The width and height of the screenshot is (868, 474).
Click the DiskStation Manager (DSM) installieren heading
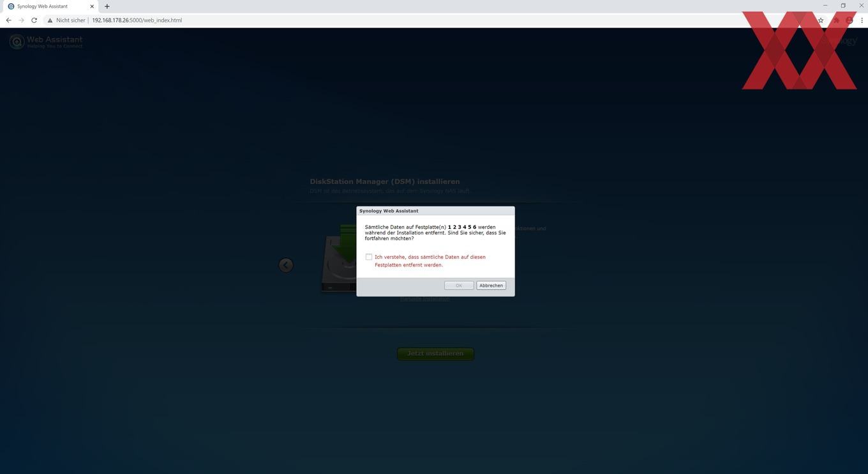click(x=385, y=181)
